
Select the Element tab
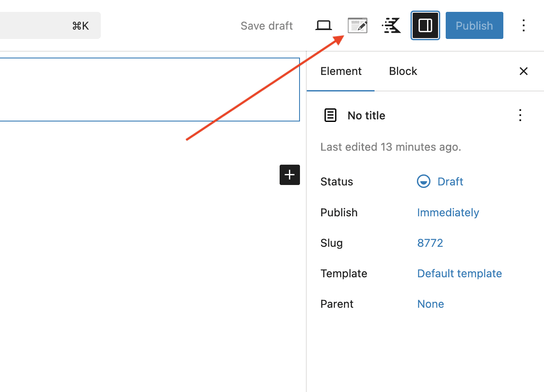click(x=341, y=71)
